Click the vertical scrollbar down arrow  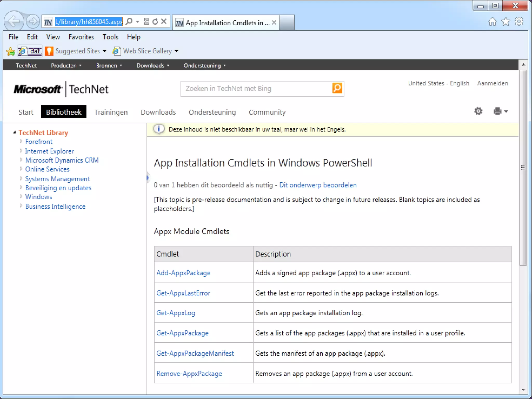[x=523, y=390]
